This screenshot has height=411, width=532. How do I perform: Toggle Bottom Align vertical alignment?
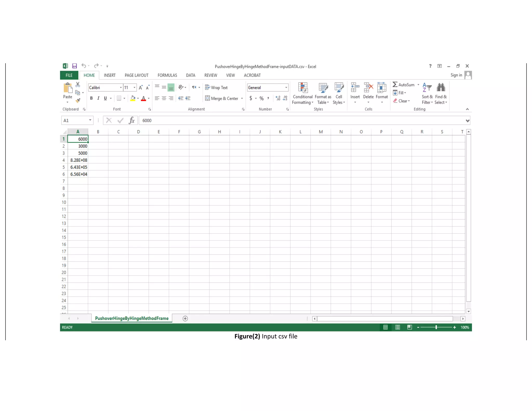[x=171, y=88]
